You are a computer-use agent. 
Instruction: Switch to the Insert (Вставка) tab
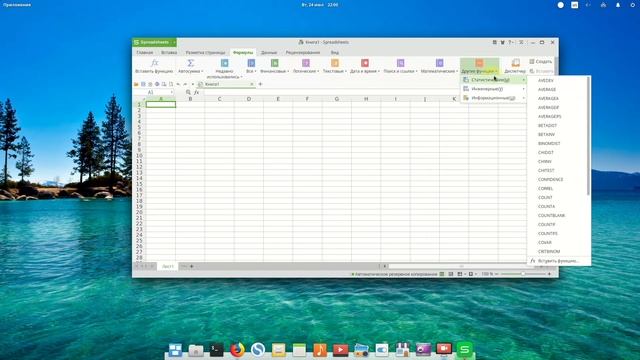tap(169, 53)
